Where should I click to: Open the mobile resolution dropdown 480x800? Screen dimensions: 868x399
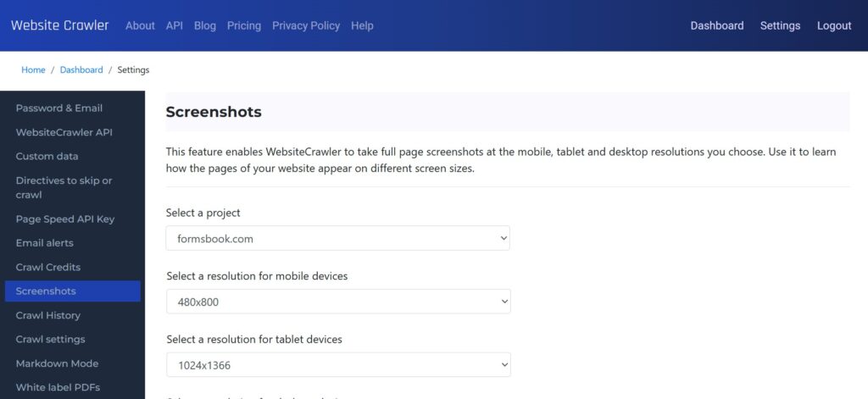pyautogui.click(x=338, y=302)
